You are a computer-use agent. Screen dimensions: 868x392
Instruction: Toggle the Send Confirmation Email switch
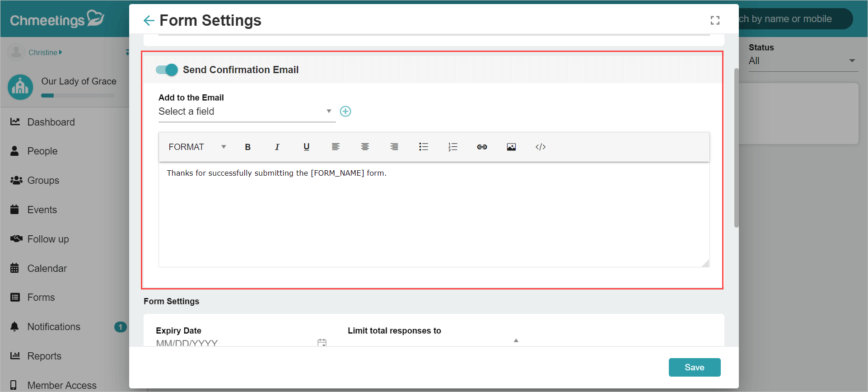tap(167, 70)
